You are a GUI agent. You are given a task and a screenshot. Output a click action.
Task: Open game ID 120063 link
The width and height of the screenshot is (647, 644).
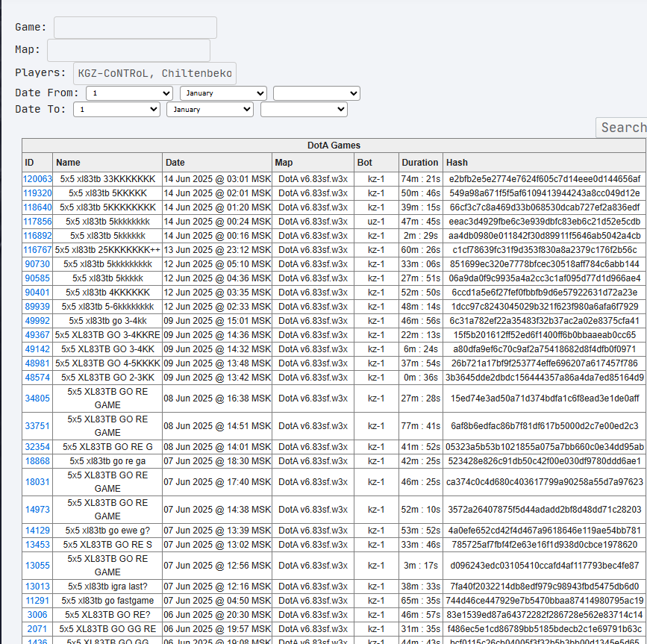point(37,179)
